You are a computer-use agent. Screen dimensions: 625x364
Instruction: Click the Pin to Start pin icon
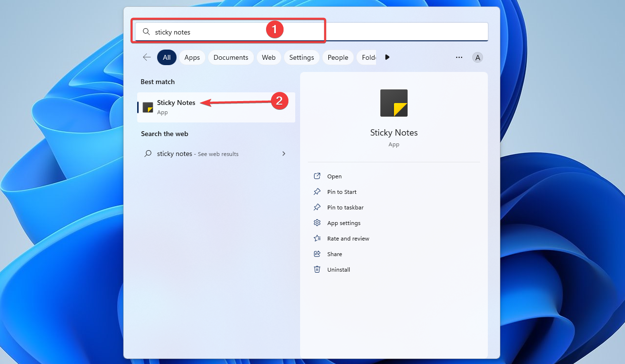[317, 192]
